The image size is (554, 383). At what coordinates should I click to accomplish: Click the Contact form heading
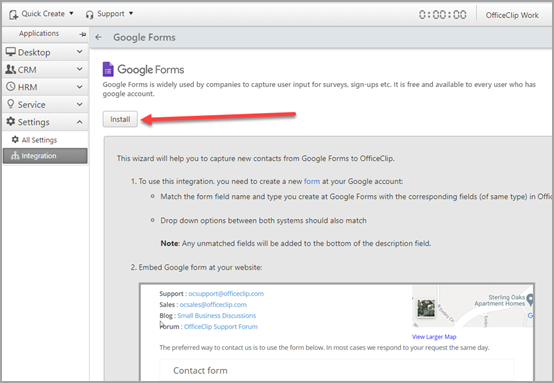[x=200, y=370]
